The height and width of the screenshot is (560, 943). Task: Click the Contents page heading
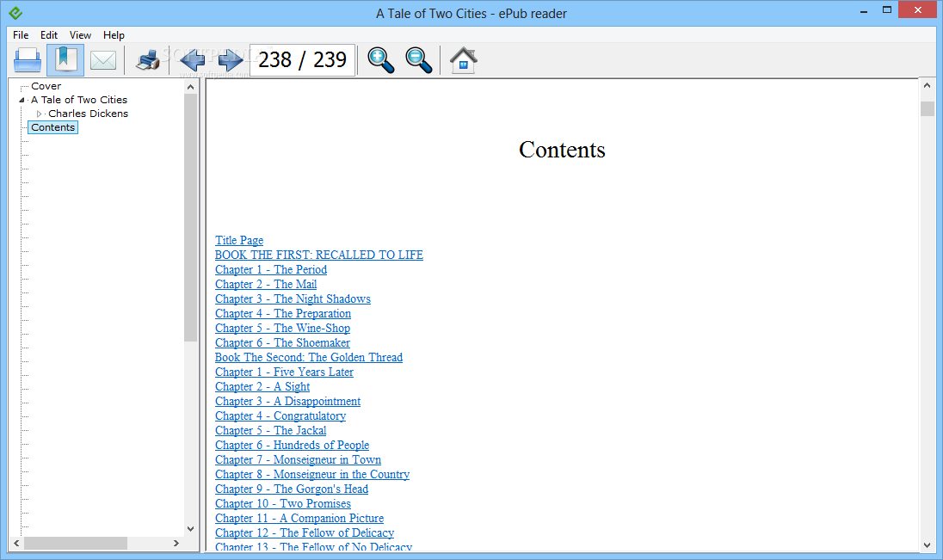(562, 150)
